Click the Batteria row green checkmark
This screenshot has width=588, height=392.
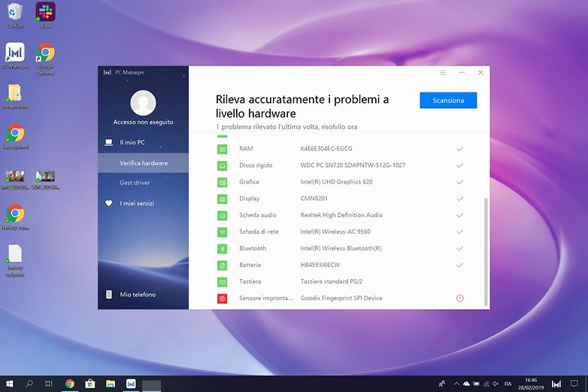459,265
